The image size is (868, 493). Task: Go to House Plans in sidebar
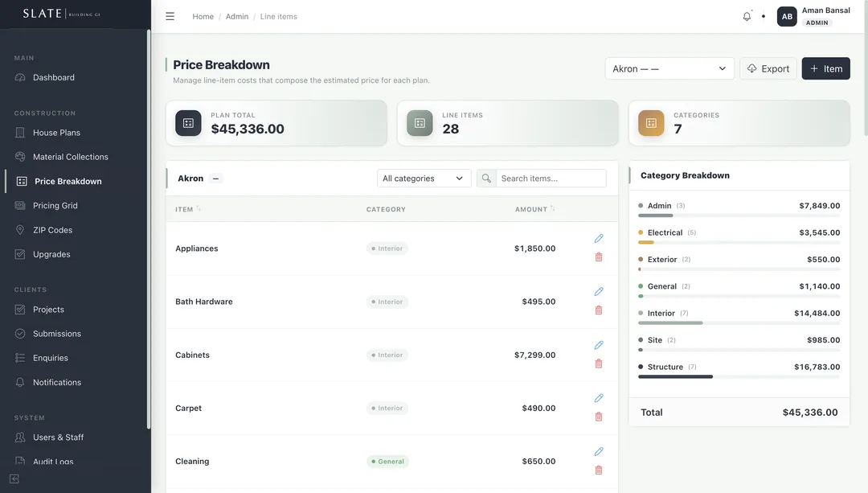(x=56, y=133)
